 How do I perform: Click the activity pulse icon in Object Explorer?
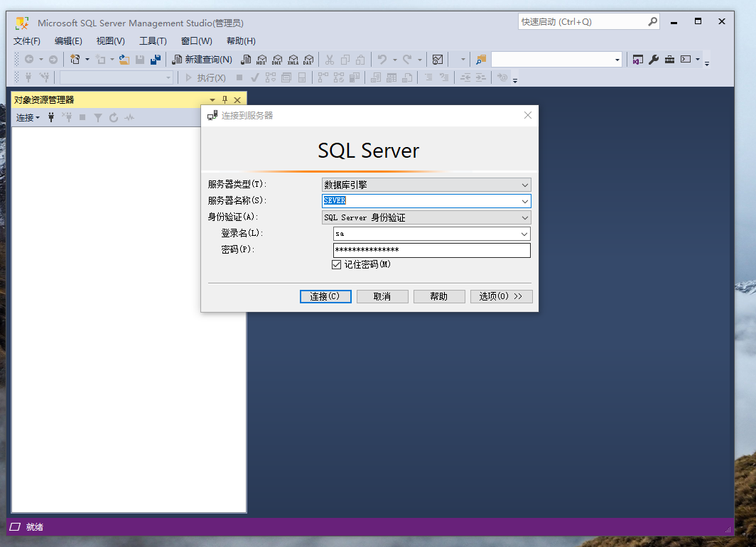(129, 118)
